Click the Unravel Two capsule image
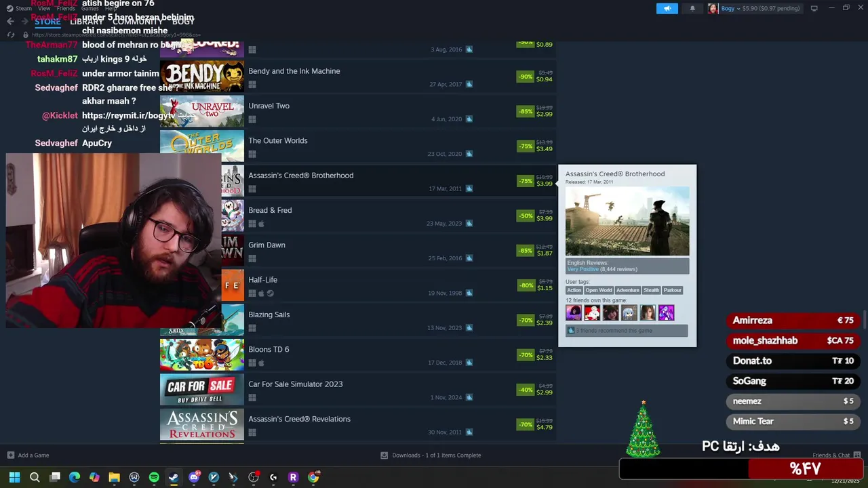868x488 pixels. coord(202,110)
